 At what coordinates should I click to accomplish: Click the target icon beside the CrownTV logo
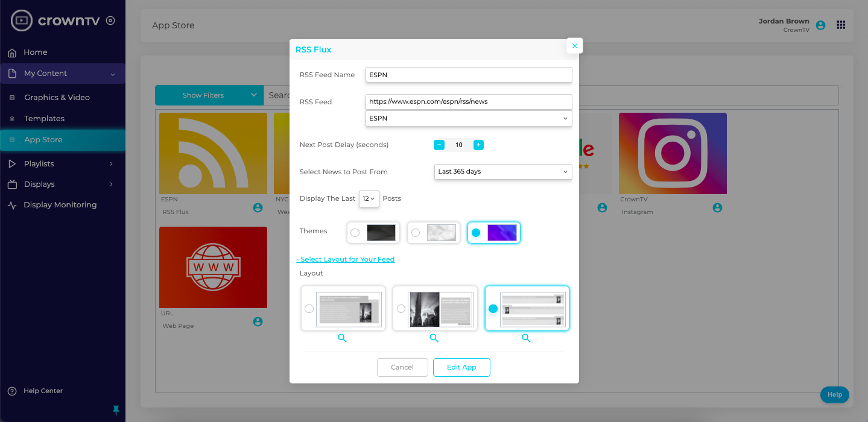(x=110, y=20)
